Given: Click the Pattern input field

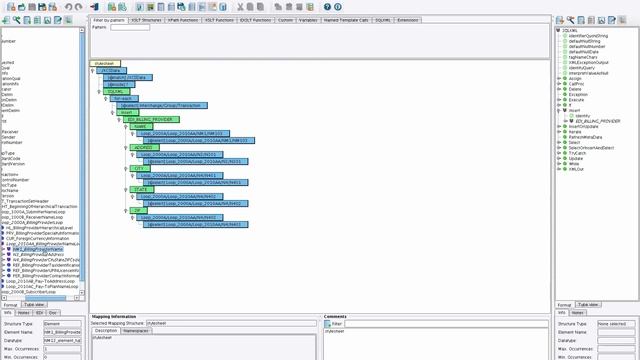Looking at the screenshot, I should click(x=130, y=27).
